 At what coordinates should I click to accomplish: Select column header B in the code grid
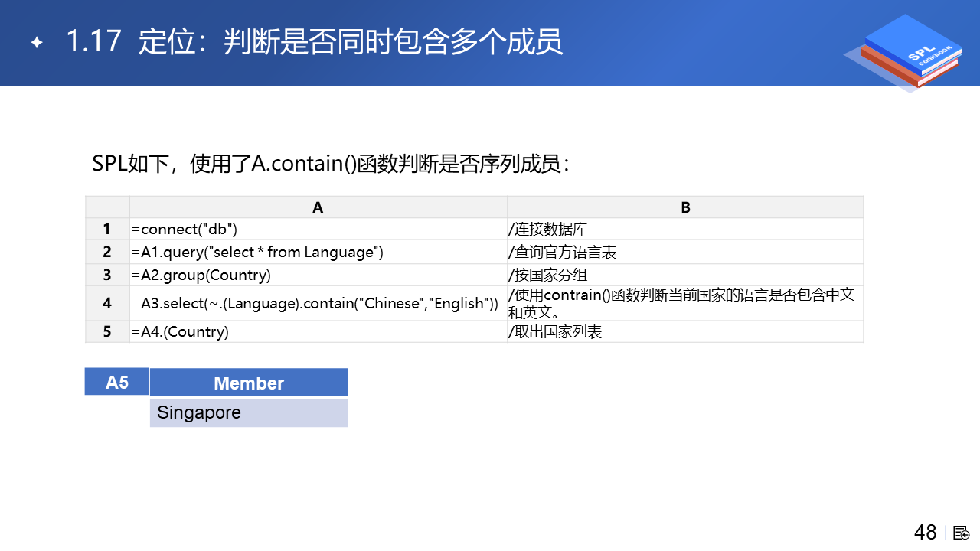(x=685, y=207)
